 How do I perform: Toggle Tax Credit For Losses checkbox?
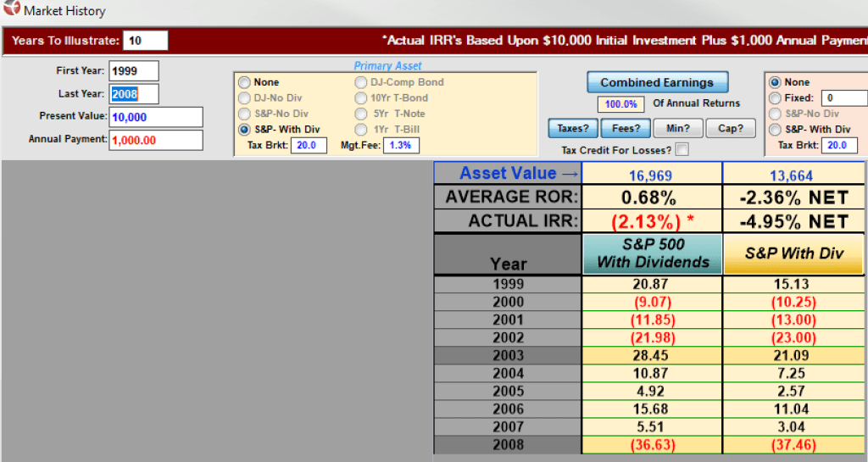682,149
